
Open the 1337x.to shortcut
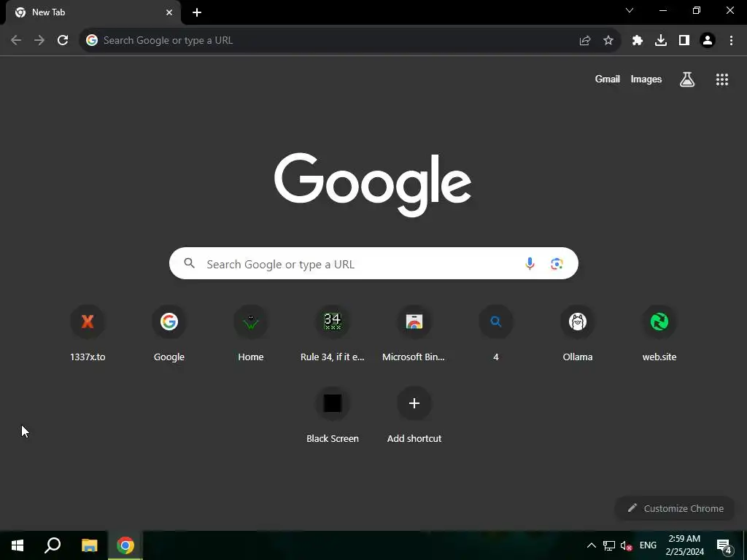pyautogui.click(x=88, y=333)
